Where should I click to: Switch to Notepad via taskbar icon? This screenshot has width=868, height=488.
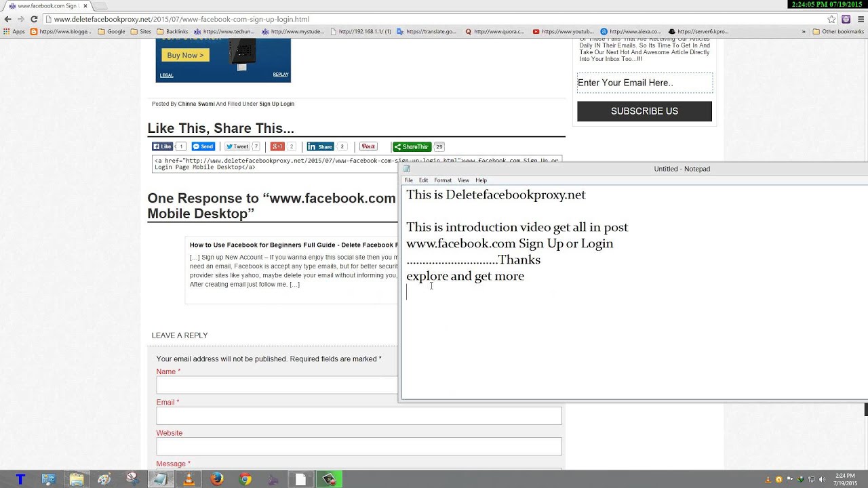161,479
